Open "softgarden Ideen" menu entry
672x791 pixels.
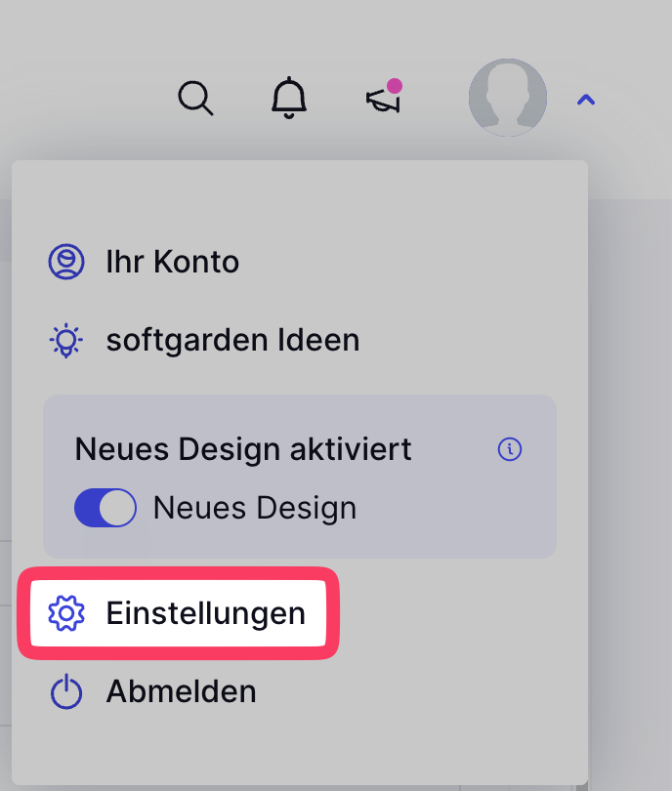pos(232,340)
